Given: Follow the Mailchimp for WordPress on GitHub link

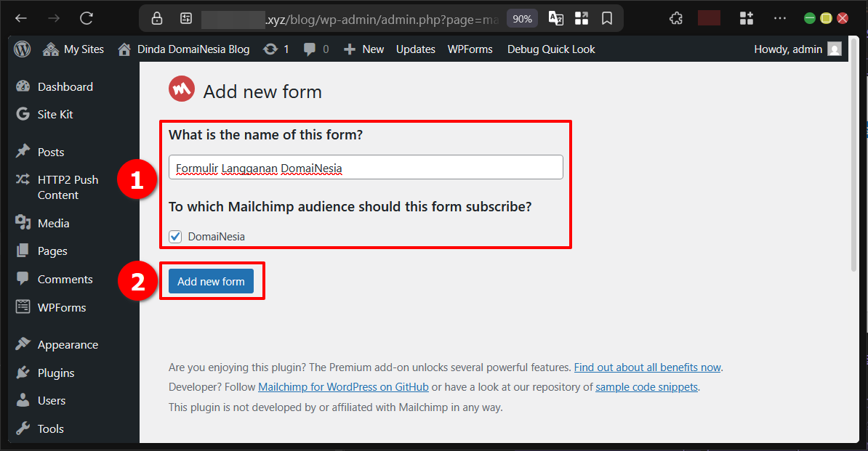Looking at the screenshot, I should (x=342, y=386).
